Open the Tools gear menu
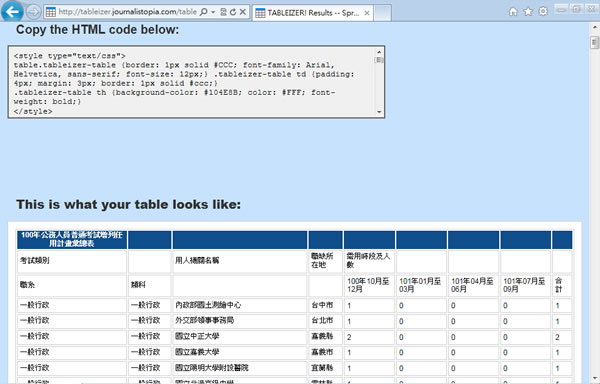 (543, 12)
